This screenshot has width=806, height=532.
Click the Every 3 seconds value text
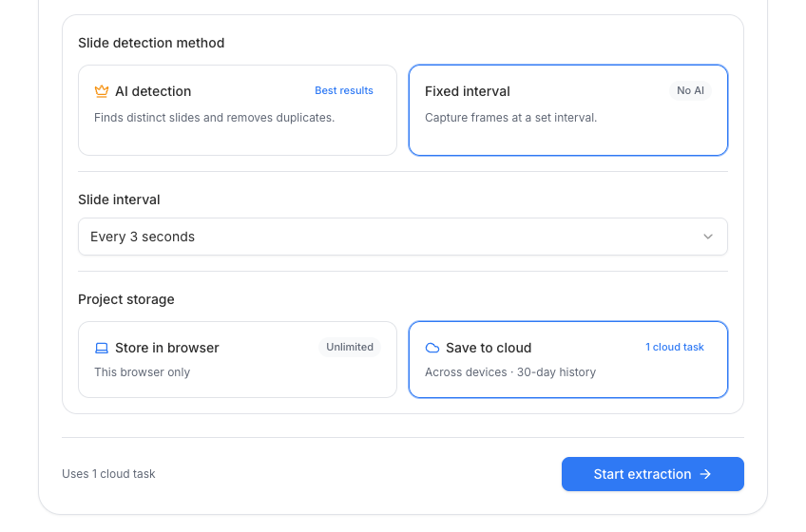[143, 237]
